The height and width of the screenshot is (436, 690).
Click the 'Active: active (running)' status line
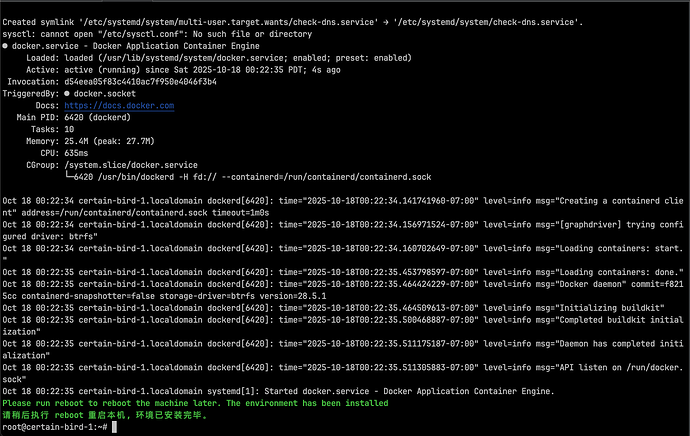pyautogui.click(x=183, y=70)
